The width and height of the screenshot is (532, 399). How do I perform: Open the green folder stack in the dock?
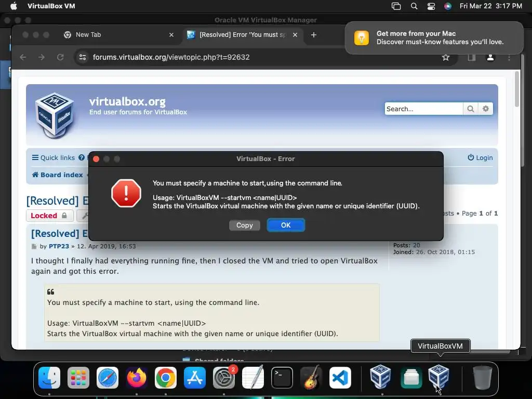(411, 378)
